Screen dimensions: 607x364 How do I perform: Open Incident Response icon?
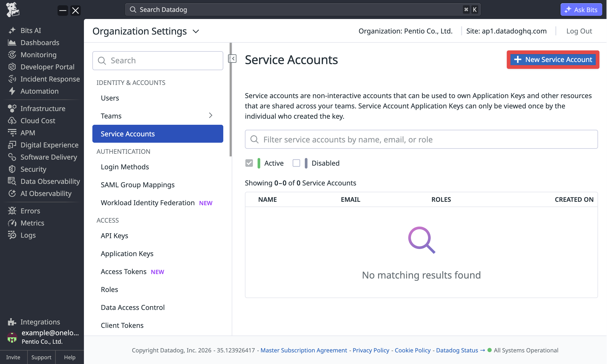[x=12, y=79]
